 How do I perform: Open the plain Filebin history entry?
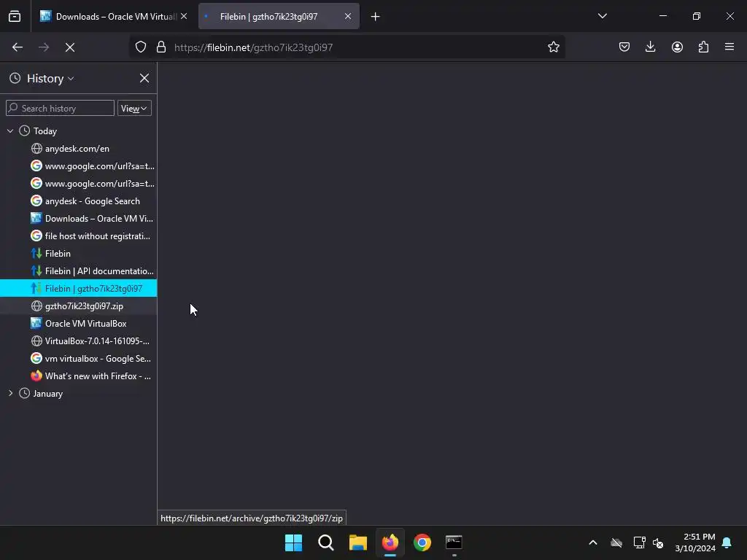pos(79,253)
